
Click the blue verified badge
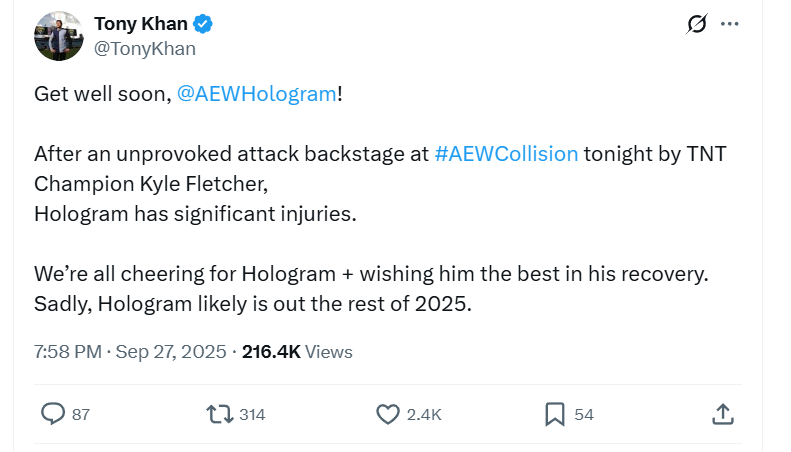click(202, 24)
